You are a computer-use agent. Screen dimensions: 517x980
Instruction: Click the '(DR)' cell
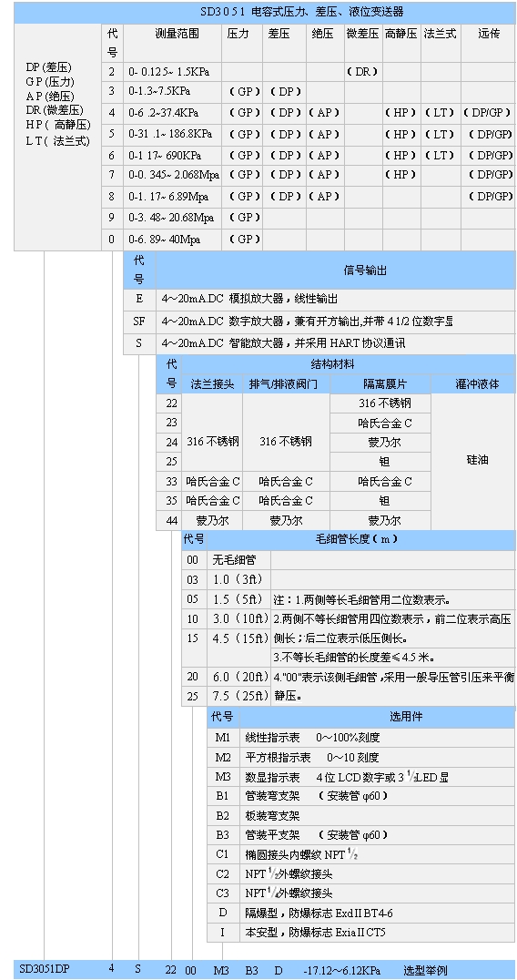(362, 71)
